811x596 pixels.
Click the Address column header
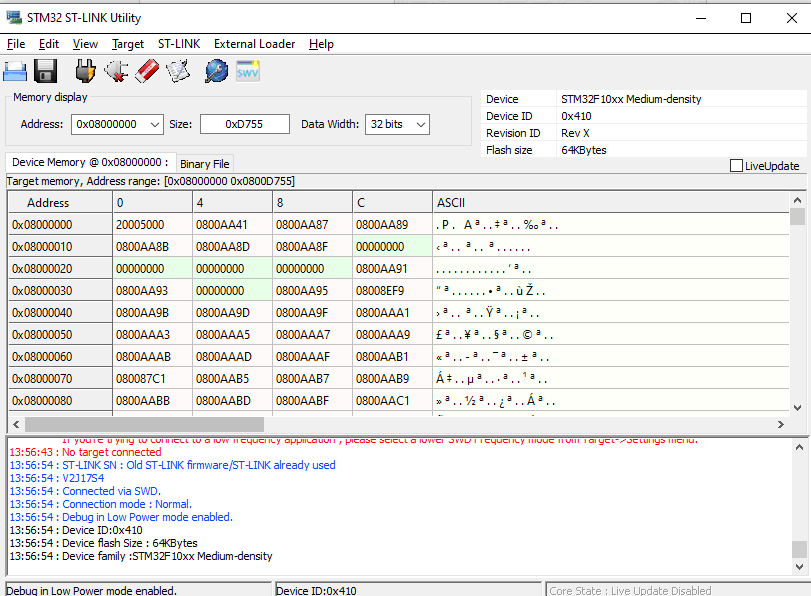click(x=60, y=202)
